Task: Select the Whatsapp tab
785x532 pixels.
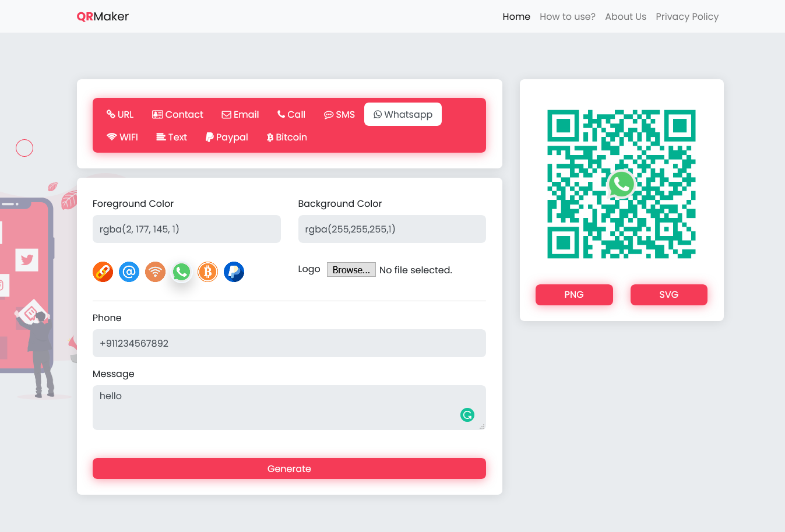Action: click(x=403, y=114)
